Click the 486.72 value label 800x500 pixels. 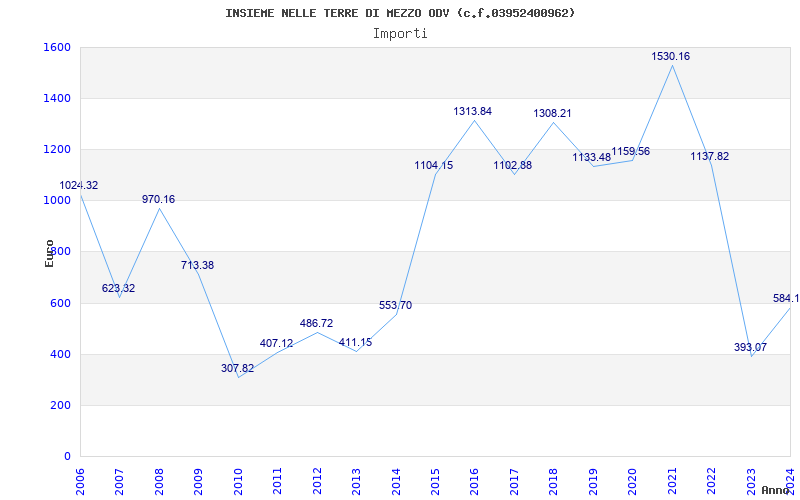316,323
